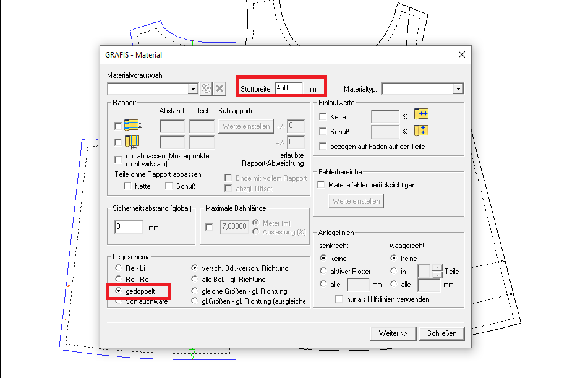This screenshot has width=588, height=378.
Task: Click the senkrecht 'alle' mm input field
Action: [359, 285]
